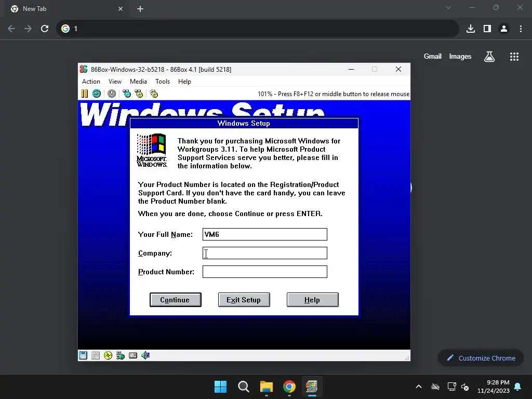
Task: Click the Product Number input field
Action: tap(265, 272)
